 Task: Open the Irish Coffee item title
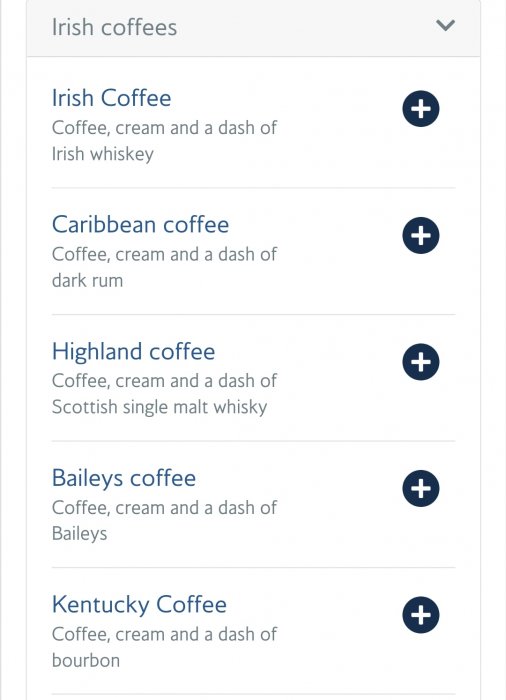(111, 98)
